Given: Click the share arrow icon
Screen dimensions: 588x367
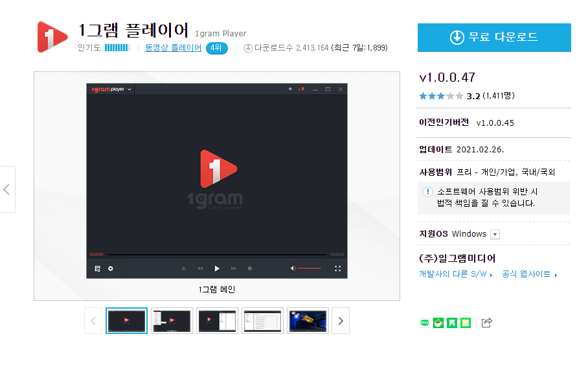Looking at the screenshot, I should [x=486, y=323].
